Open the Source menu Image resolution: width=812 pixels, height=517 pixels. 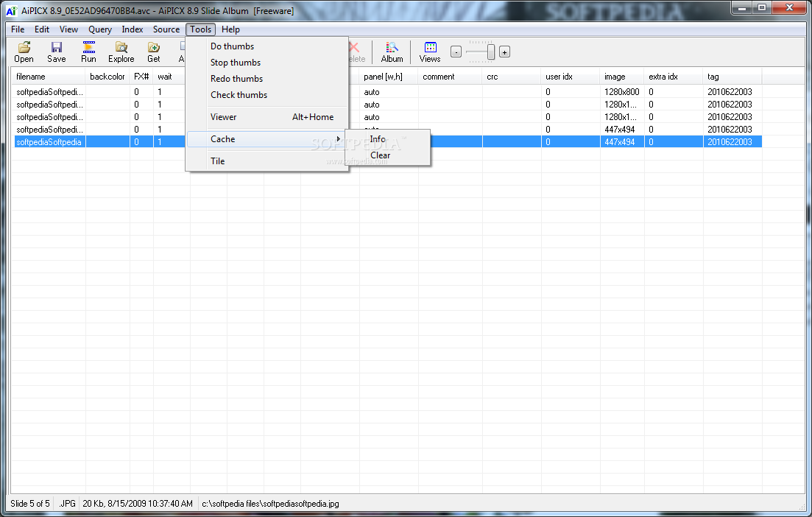coord(166,29)
